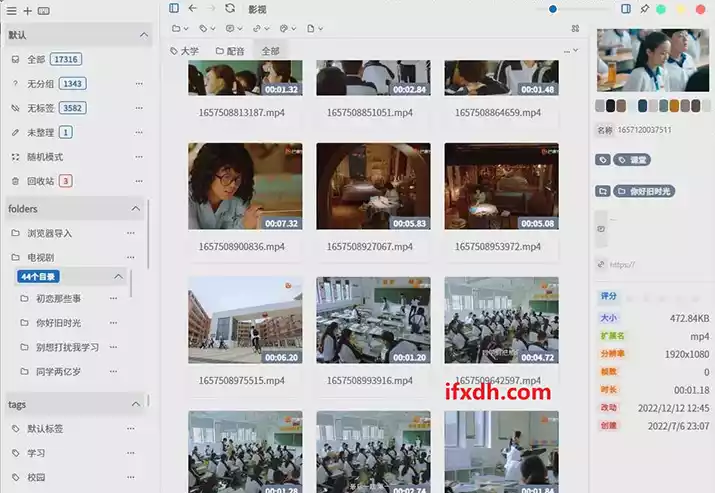
Task: Open the file type filter dropdown
Action: [x=315, y=28]
